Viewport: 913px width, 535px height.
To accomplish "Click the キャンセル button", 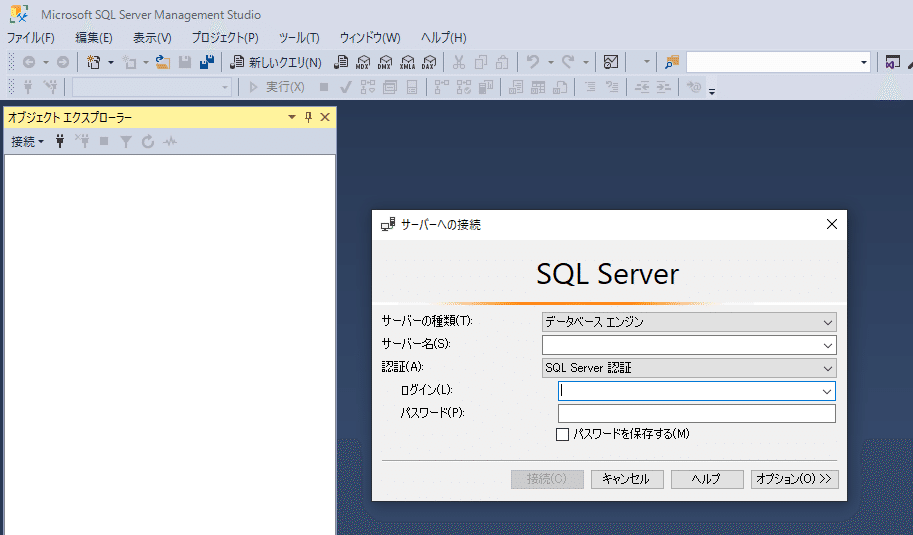I will click(627, 479).
